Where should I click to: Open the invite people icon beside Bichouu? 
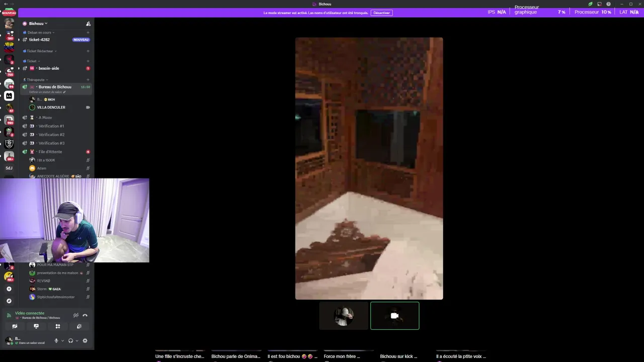coord(88,24)
